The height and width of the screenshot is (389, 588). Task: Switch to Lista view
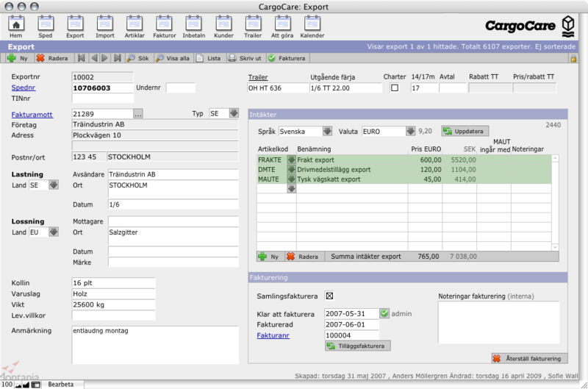point(209,58)
